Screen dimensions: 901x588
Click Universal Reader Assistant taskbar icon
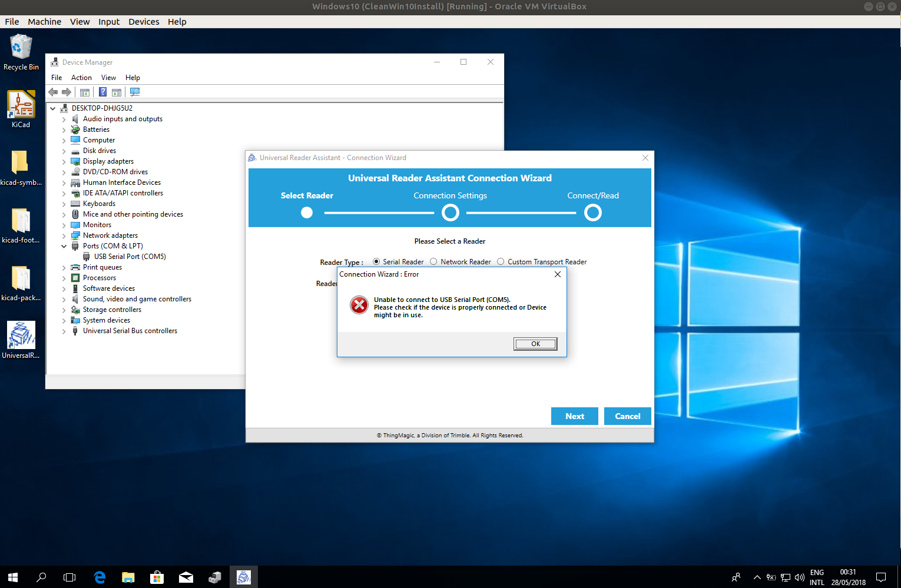click(244, 577)
